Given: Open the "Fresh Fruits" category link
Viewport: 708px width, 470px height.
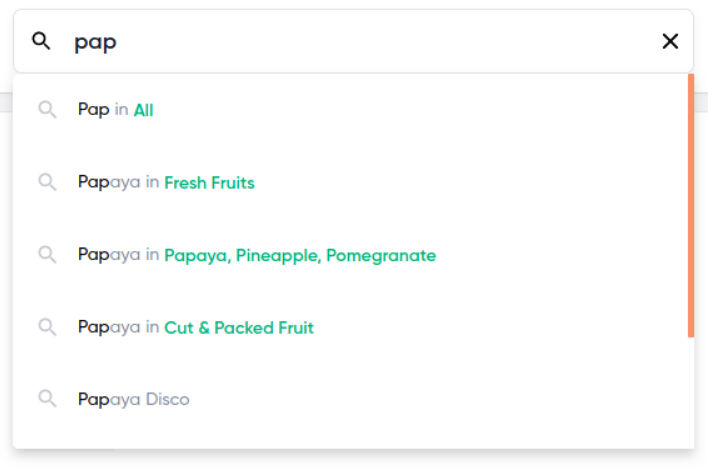Looking at the screenshot, I should point(209,183).
